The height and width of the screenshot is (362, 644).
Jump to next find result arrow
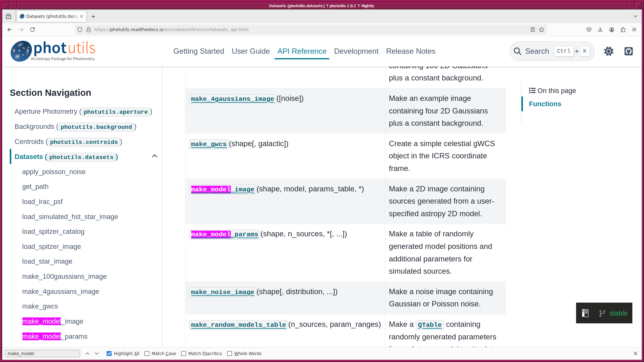(97, 354)
